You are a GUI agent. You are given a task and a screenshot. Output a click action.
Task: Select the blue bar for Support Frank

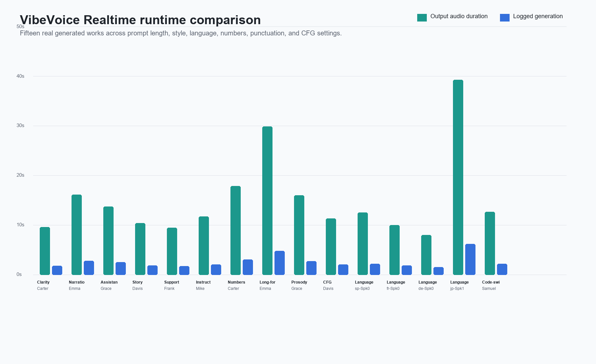(x=184, y=270)
